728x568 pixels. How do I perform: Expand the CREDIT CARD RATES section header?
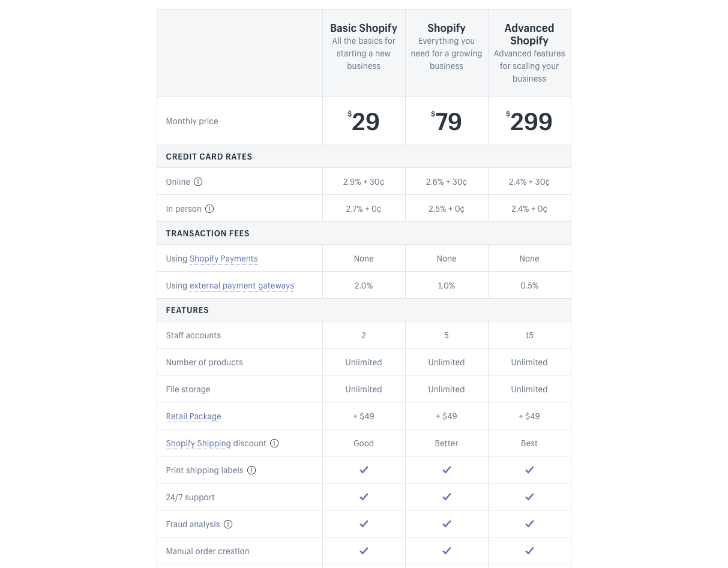209,157
